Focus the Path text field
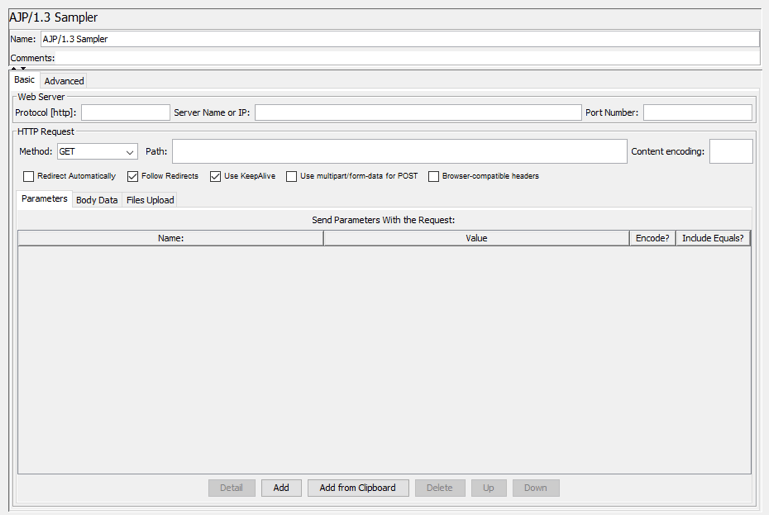769x515 pixels. tap(399, 152)
